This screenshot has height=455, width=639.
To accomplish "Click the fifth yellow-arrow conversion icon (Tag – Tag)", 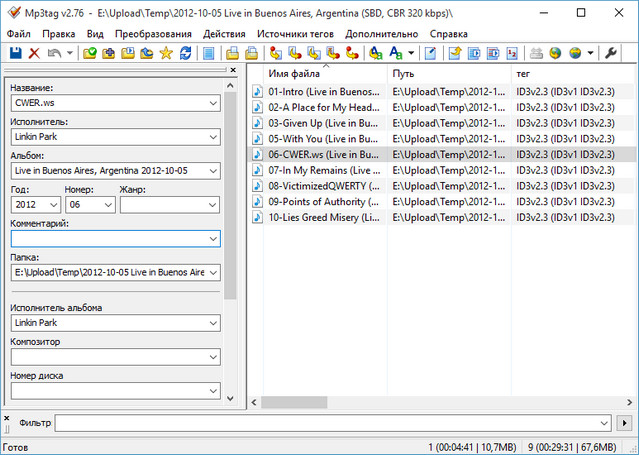I will point(352,53).
